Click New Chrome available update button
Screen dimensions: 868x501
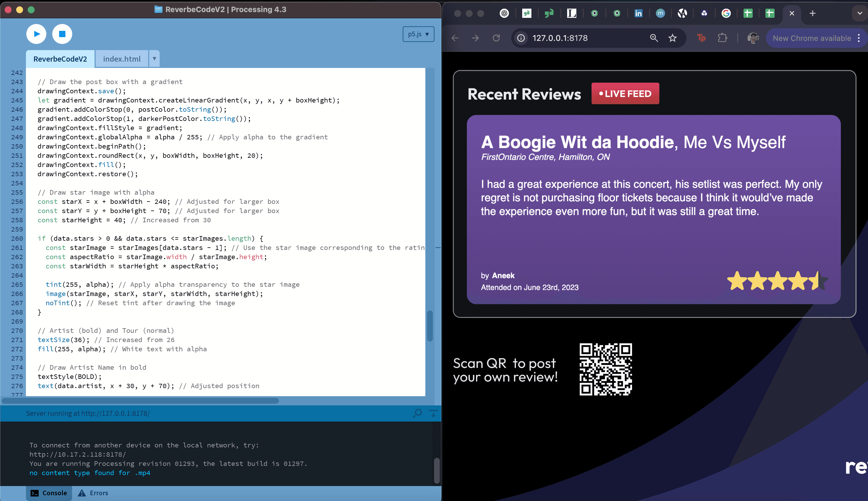pos(812,38)
